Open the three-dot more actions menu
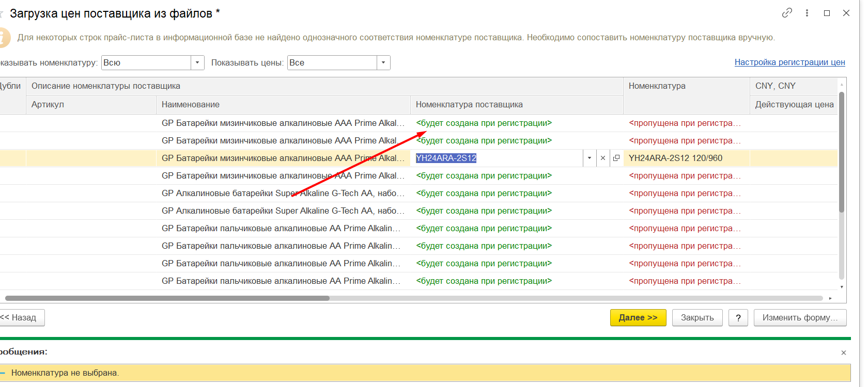The height and width of the screenshot is (387, 868). 807,13
